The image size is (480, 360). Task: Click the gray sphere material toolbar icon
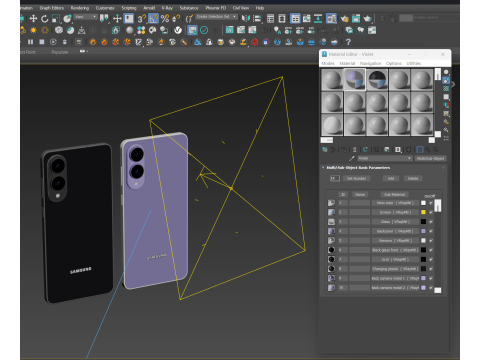[130, 30]
